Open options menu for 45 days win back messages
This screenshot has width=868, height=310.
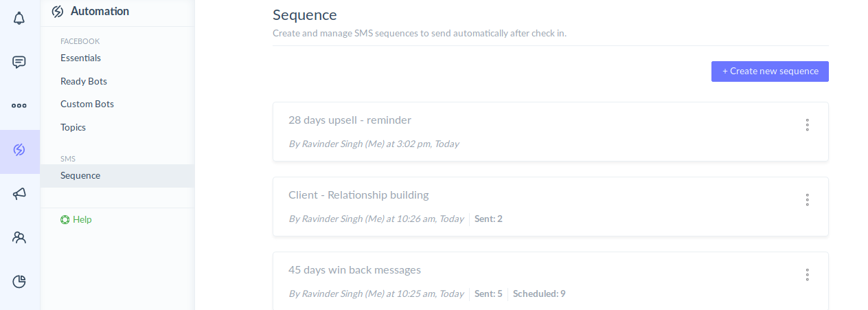tap(807, 275)
